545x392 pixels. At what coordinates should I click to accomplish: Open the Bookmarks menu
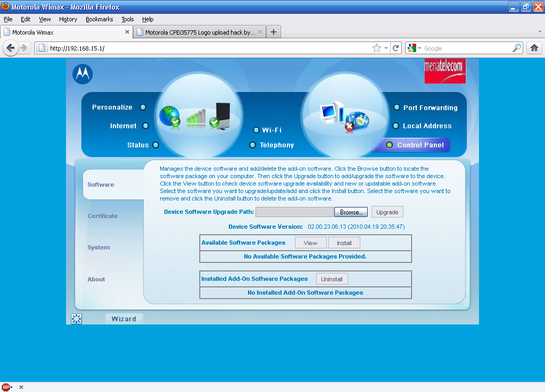100,19
